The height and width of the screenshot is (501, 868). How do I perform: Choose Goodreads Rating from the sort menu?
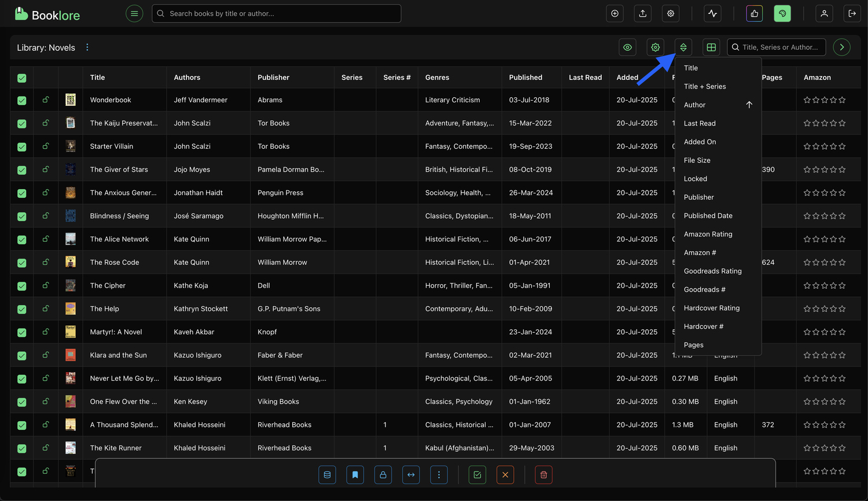(712, 271)
